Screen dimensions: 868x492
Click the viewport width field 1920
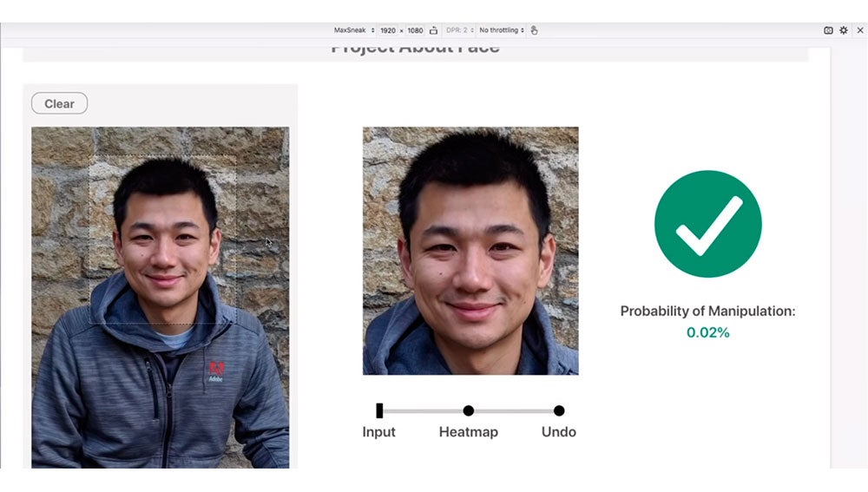pyautogui.click(x=388, y=30)
